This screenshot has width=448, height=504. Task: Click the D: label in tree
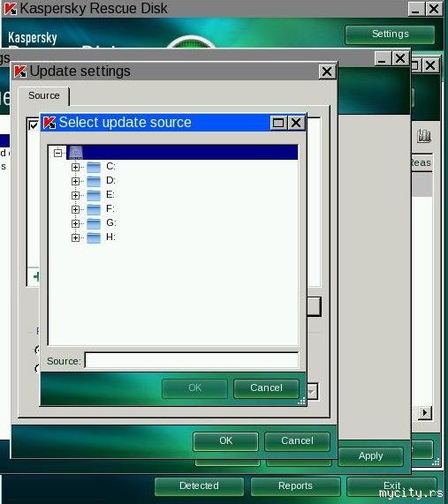(x=110, y=180)
